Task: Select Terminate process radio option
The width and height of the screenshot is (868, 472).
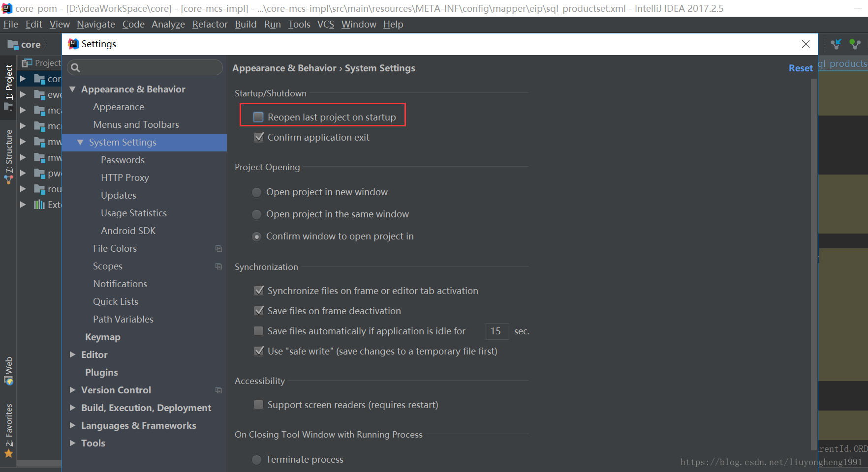Action: (256, 460)
